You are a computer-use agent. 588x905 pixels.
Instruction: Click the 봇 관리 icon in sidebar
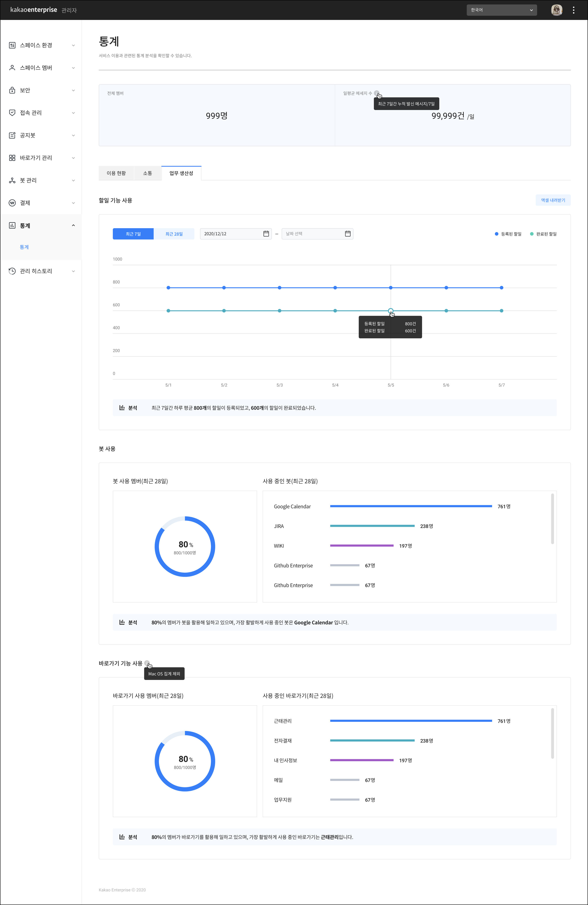point(12,180)
